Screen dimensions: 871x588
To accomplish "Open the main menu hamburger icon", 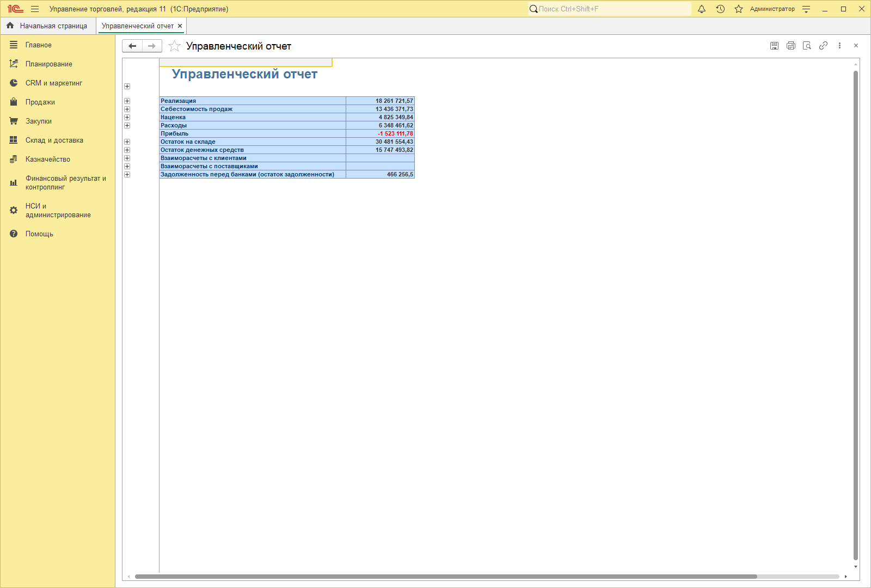I will (x=35, y=9).
